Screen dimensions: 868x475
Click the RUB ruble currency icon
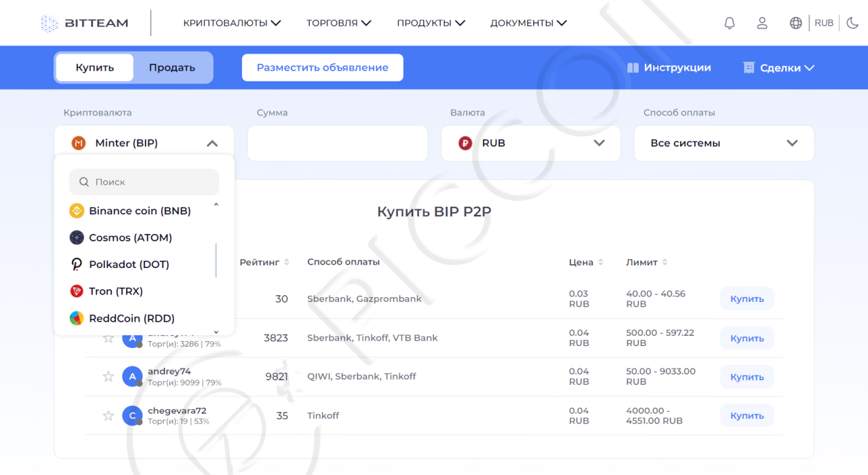pos(465,143)
